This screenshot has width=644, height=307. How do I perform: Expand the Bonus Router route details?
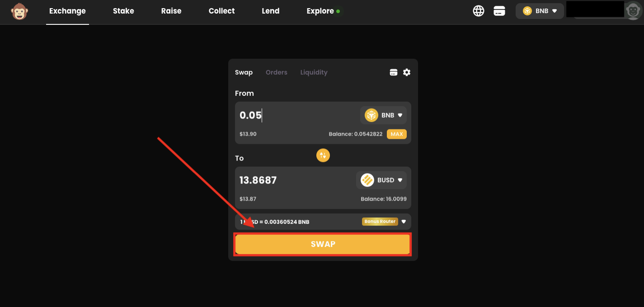click(404, 222)
